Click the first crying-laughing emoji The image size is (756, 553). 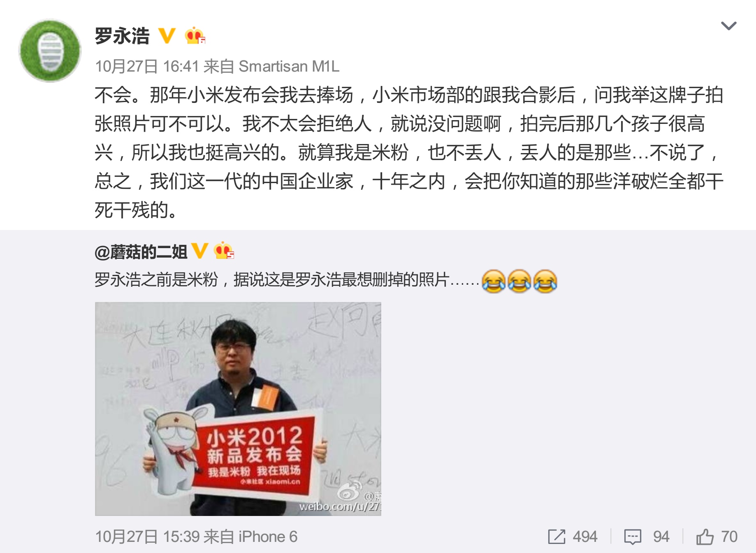[x=494, y=281]
